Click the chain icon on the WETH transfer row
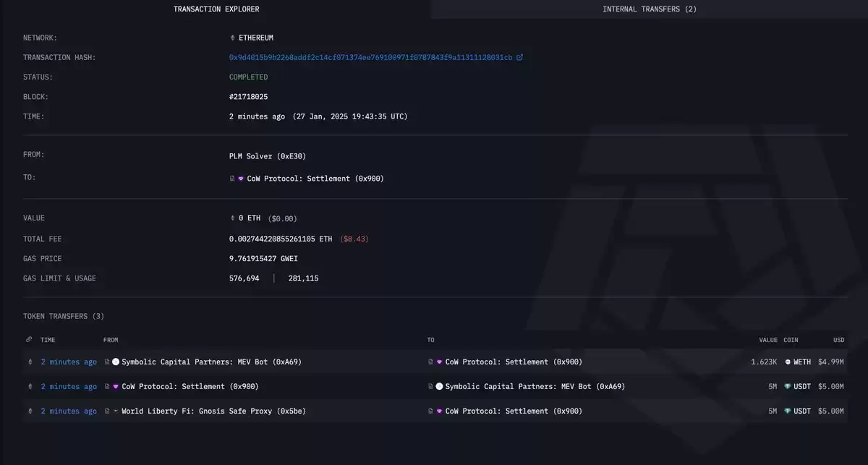The height and width of the screenshot is (465, 868). [x=30, y=362]
